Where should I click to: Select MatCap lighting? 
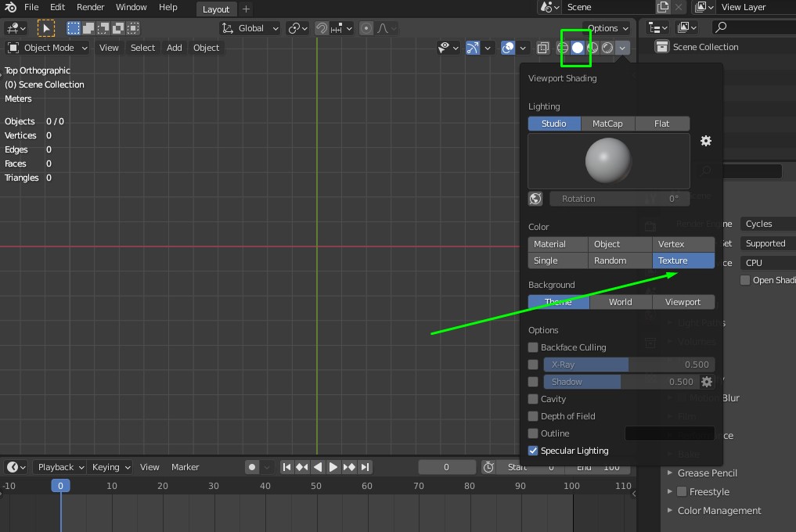[607, 124]
